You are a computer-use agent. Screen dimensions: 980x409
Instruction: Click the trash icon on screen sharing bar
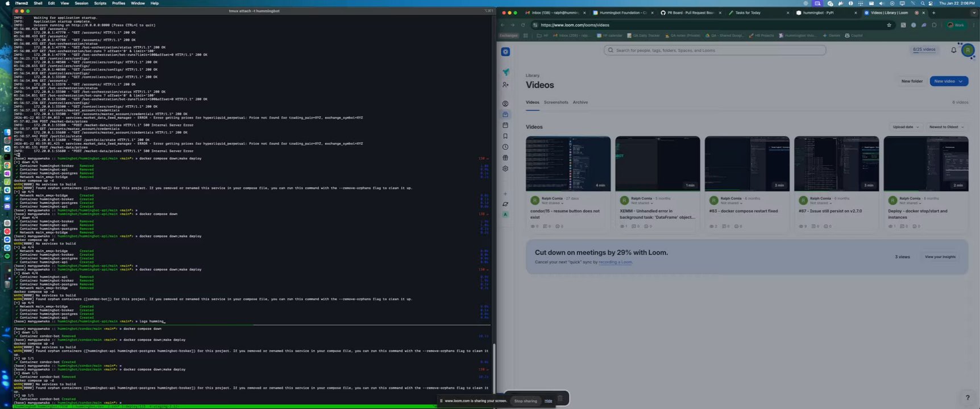[560, 399]
